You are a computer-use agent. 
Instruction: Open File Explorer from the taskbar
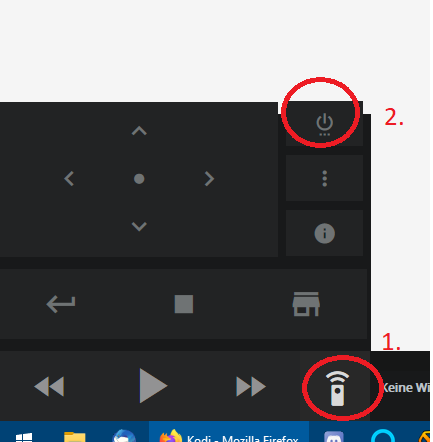(x=75, y=437)
